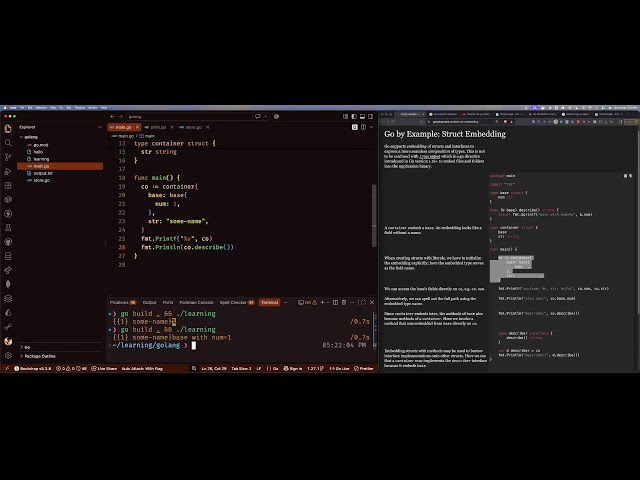Open the Explorer more actions ellipsis

coord(100,127)
